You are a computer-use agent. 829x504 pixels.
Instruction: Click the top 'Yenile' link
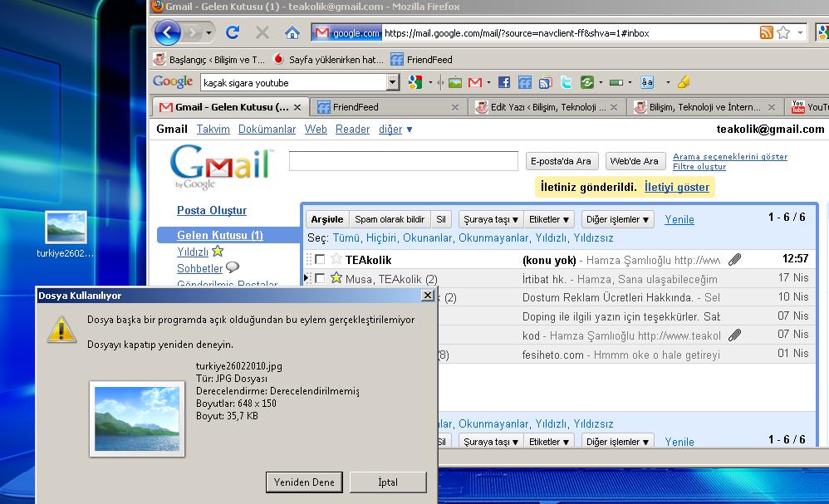(x=679, y=219)
